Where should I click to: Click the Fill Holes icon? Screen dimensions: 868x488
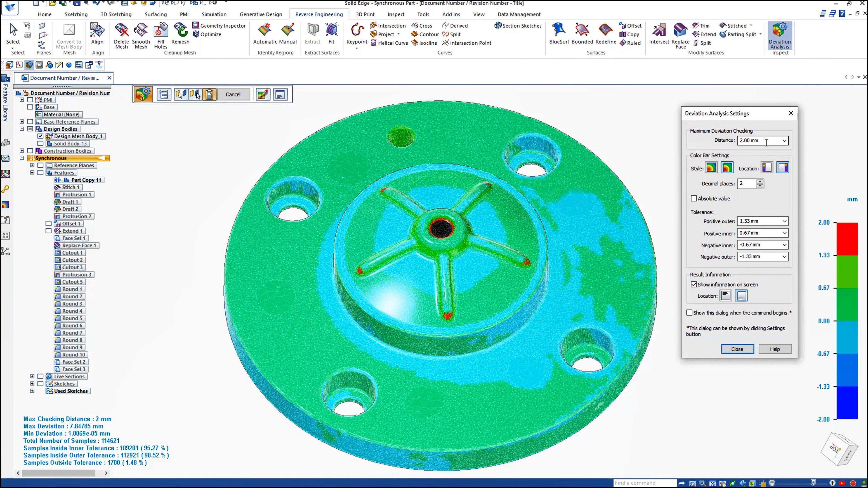pos(161,30)
